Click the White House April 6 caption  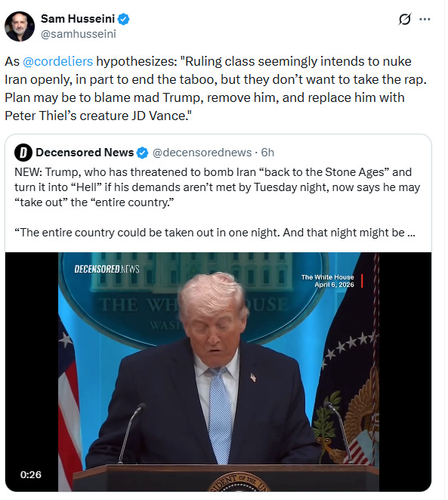click(x=328, y=281)
